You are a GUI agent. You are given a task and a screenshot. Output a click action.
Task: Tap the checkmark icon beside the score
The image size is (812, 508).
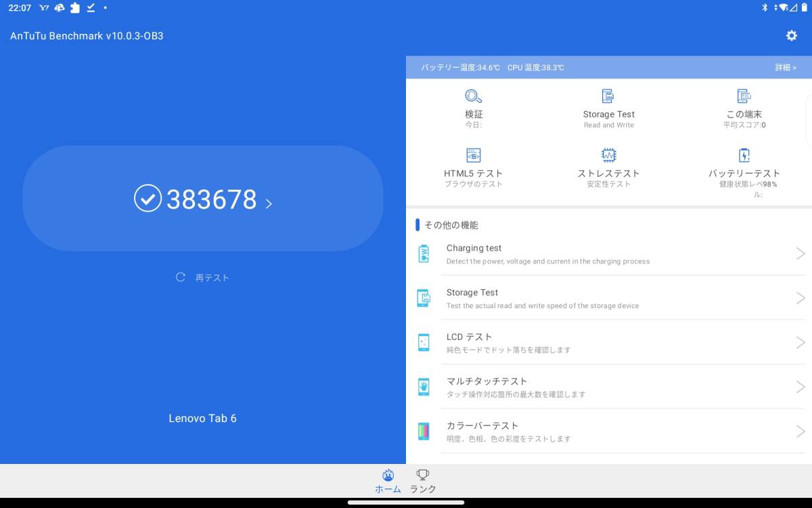point(148,198)
